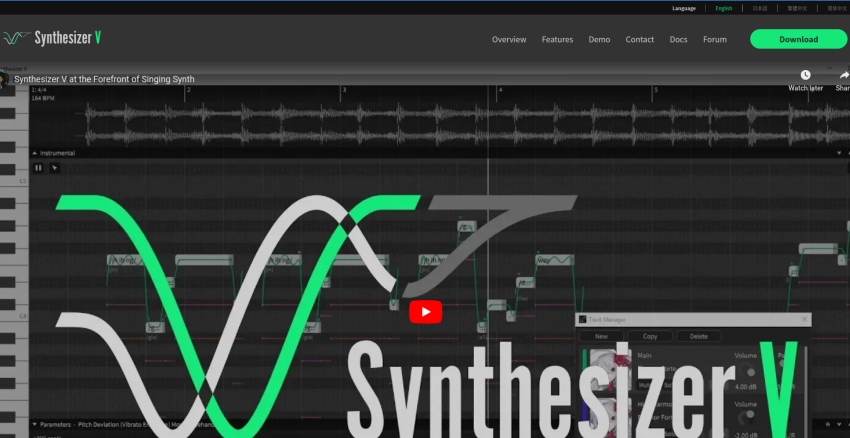
Task: Open the Overview section
Action: click(x=509, y=40)
